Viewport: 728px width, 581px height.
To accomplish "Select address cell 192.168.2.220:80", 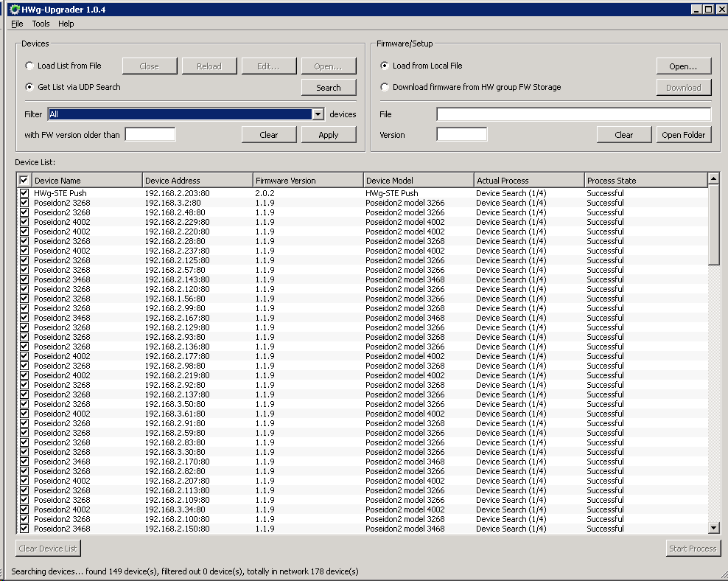I will coord(177,232).
